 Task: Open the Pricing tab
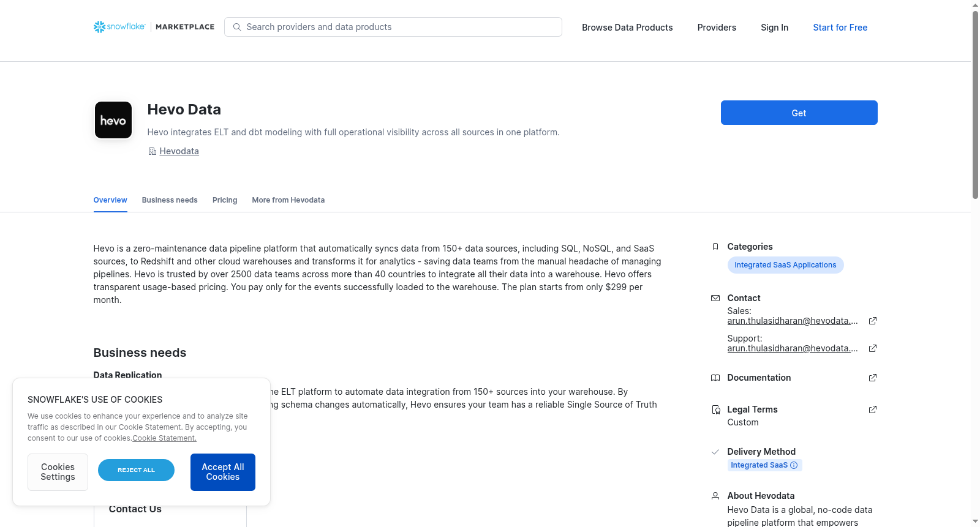click(x=225, y=200)
